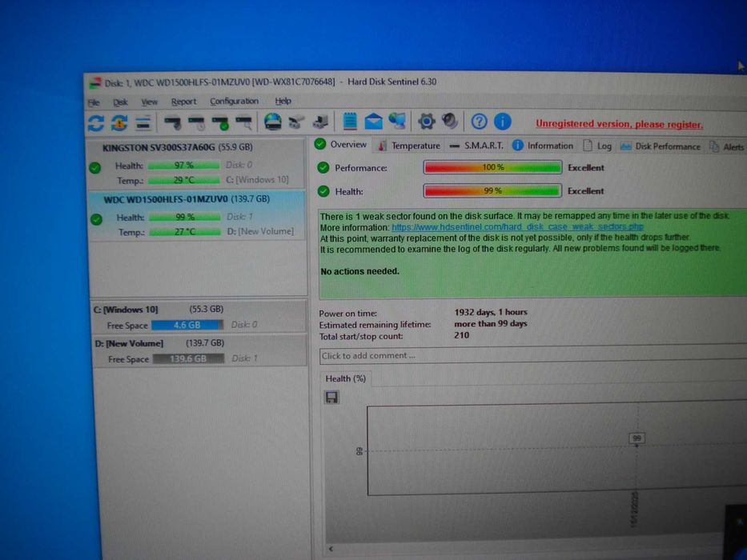Select the KINGSTON SV300S37A60G disk entry

196,164
